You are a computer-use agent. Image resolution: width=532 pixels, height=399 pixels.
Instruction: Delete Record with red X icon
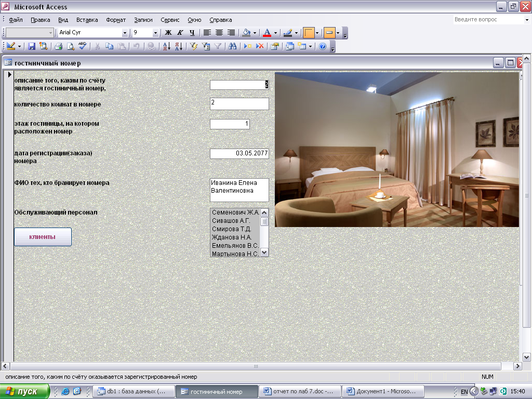point(260,46)
